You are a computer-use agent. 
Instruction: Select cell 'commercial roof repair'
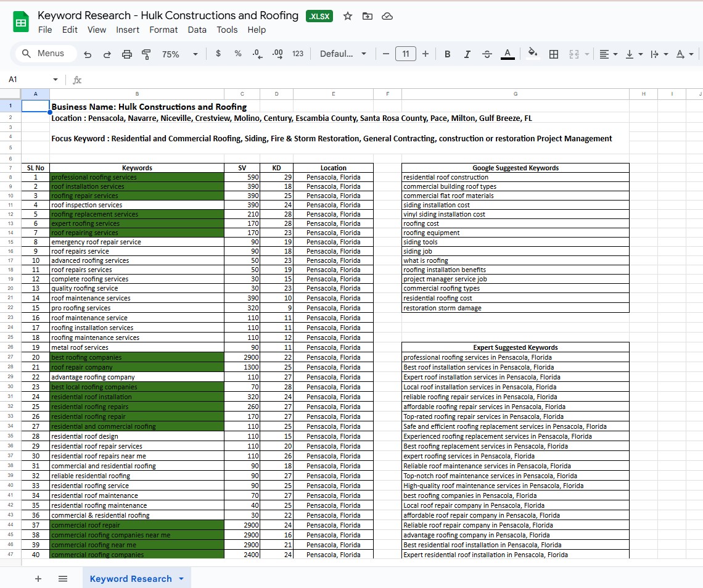point(137,525)
